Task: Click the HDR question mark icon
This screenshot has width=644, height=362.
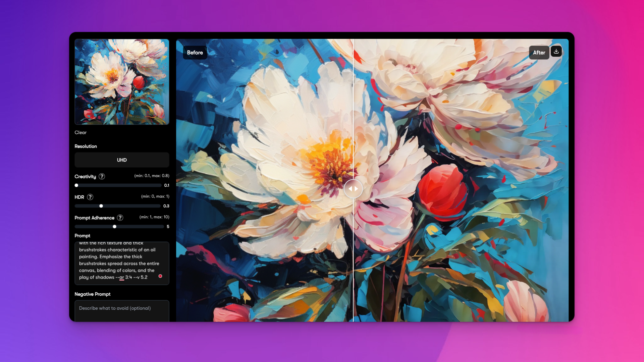Action: 90,197
